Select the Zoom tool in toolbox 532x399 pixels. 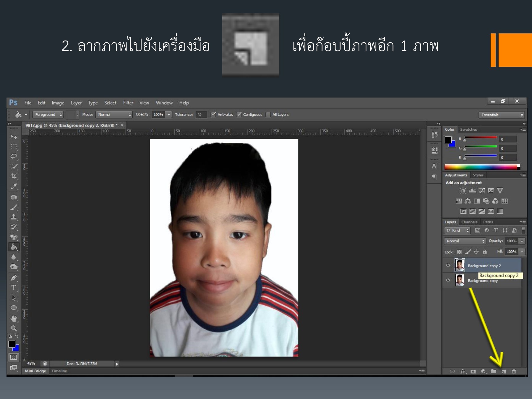click(x=14, y=328)
